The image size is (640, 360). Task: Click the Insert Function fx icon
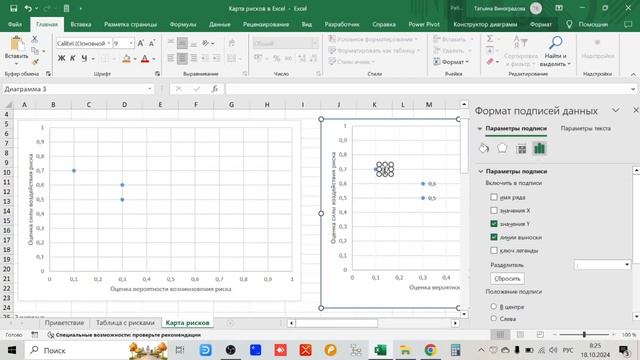coord(215,89)
